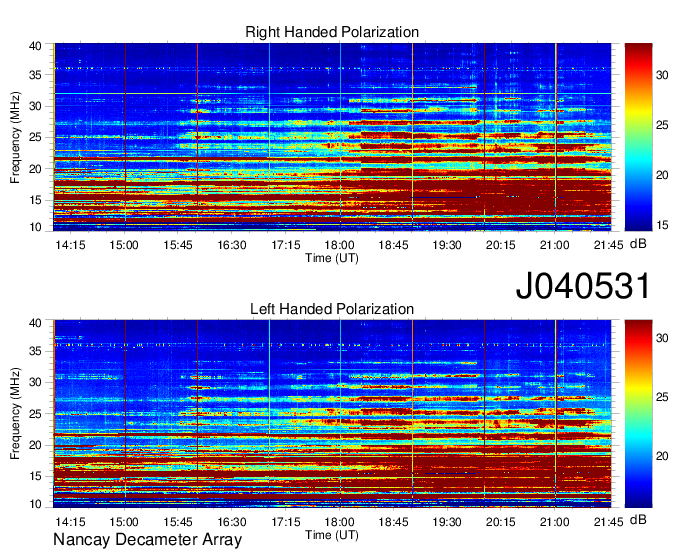Click the 30 dB label on the bottom colorbar
This screenshot has height=552, width=680.
[662, 338]
